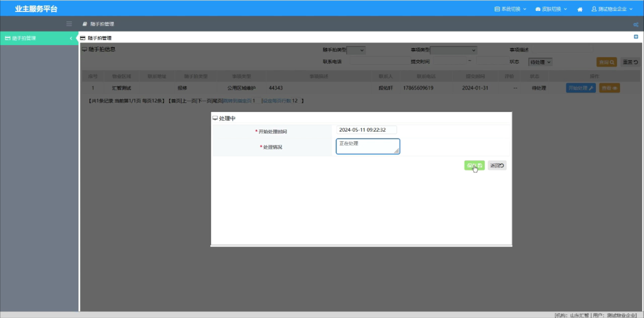Click the 尾页 pagination link

coord(217,101)
